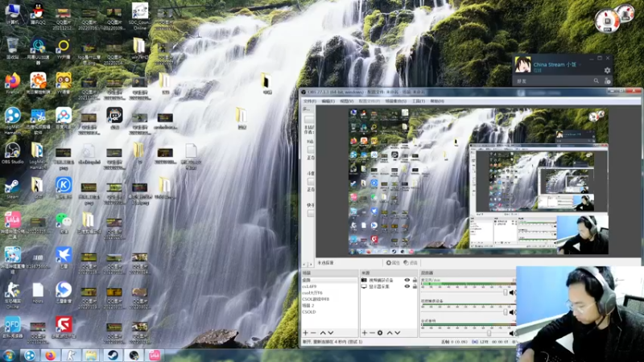Mute the second audio mixer channel
Viewport: 644px width, 362px height.
(x=512, y=312)
